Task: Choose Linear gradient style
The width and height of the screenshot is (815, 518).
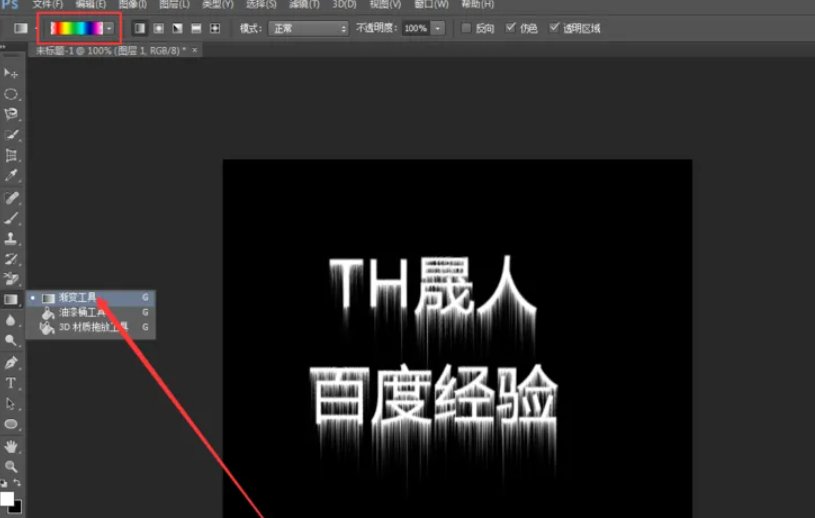Action: click(x=140, y=28)
